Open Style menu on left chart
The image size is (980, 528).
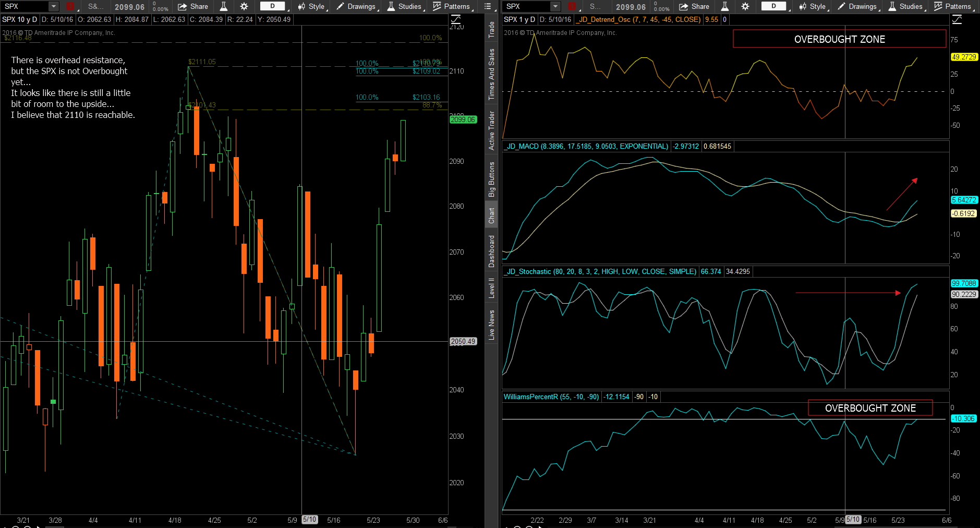tap(311, 6)
